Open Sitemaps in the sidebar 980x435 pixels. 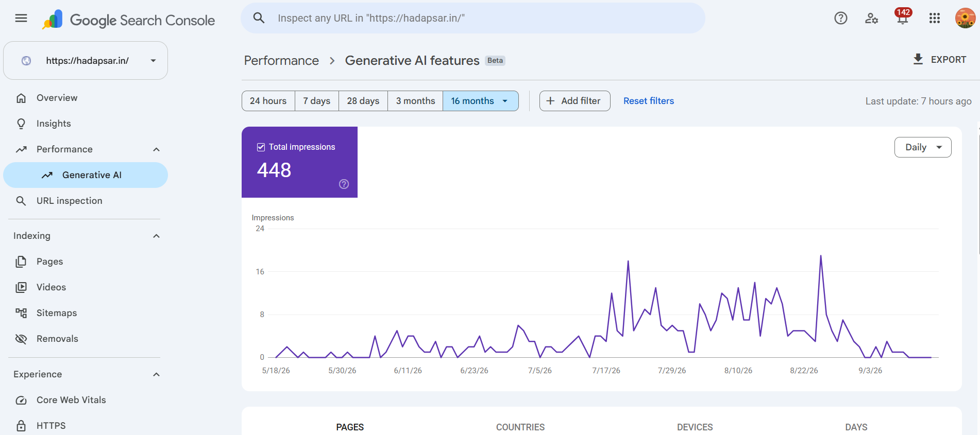point(86,313)
